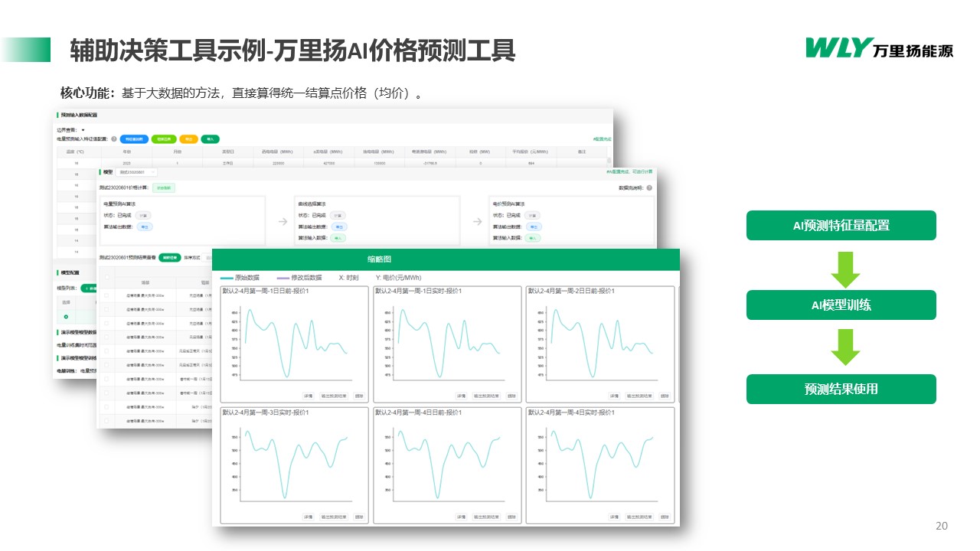
Task: Click the 缩略图 green header title
Action: coord(379,259)
